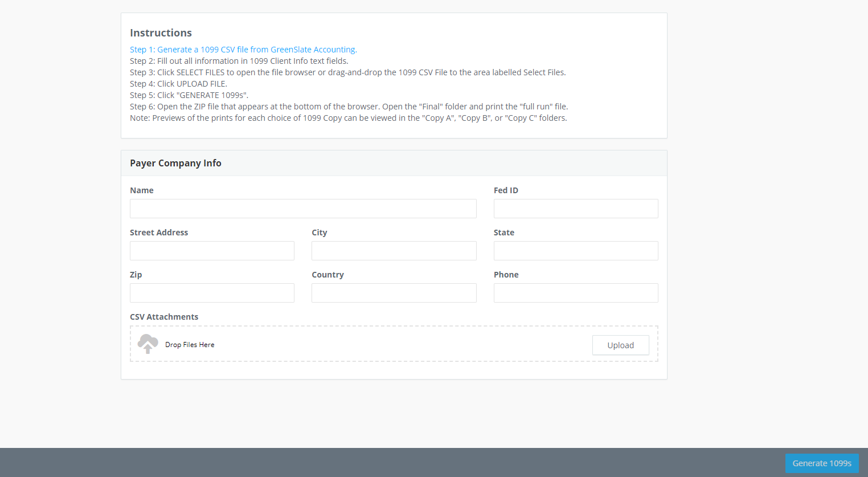Select the Phone input field

[576, 293]
